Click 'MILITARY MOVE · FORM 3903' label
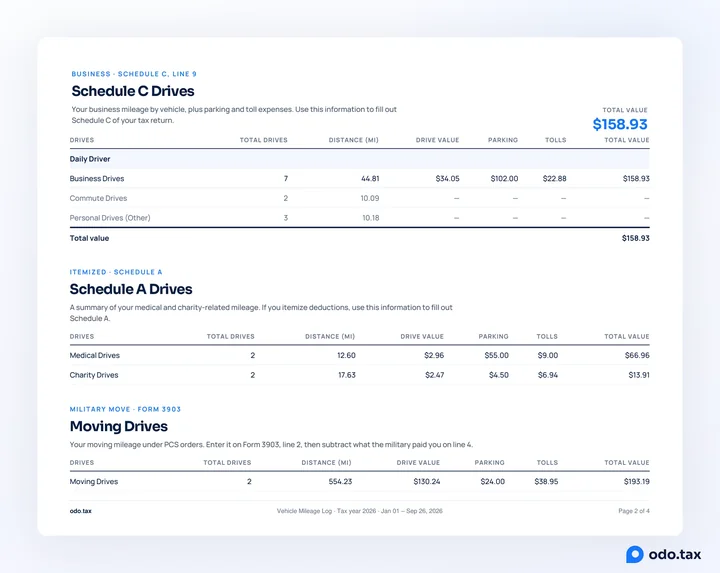The height and width of the screenshot is (573, 720). pos(125,410)
